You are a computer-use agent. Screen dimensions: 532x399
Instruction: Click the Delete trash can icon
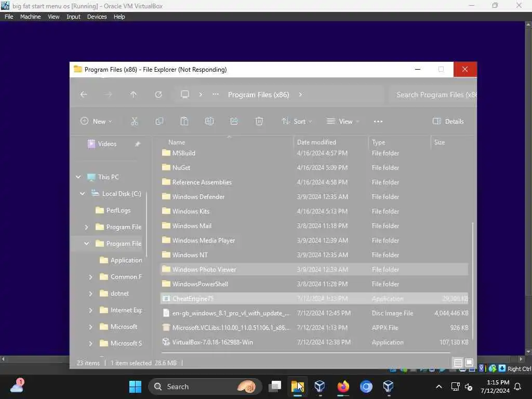(259, 121)
